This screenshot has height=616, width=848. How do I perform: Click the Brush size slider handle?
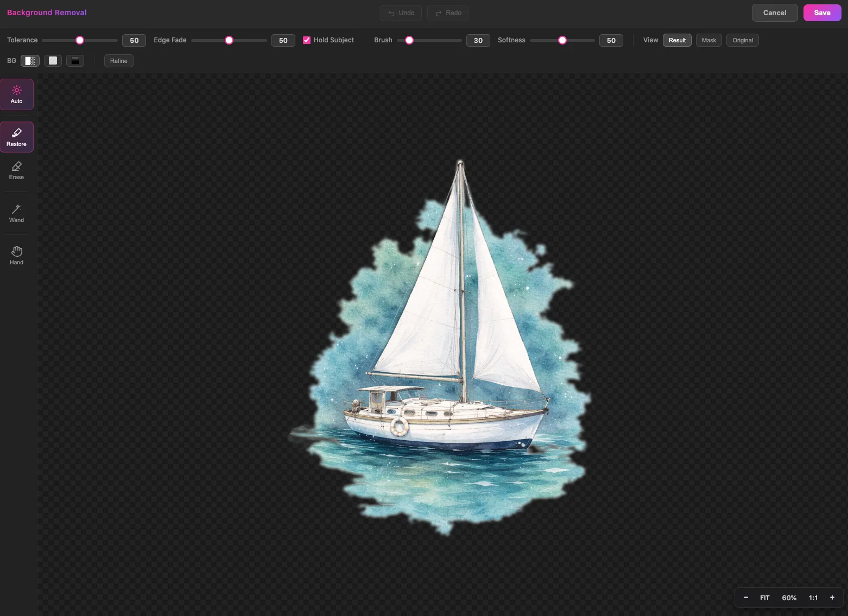[409, 40]
